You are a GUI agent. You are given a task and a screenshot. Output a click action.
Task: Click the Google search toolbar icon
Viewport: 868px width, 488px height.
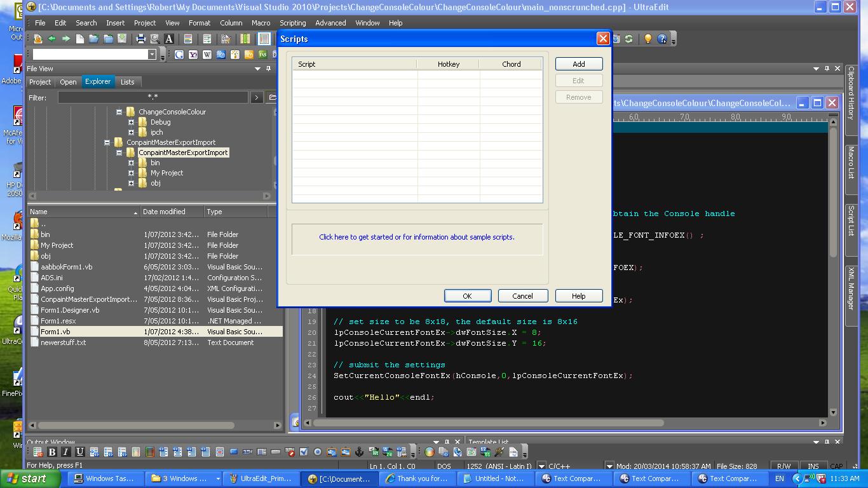(179, 55)
